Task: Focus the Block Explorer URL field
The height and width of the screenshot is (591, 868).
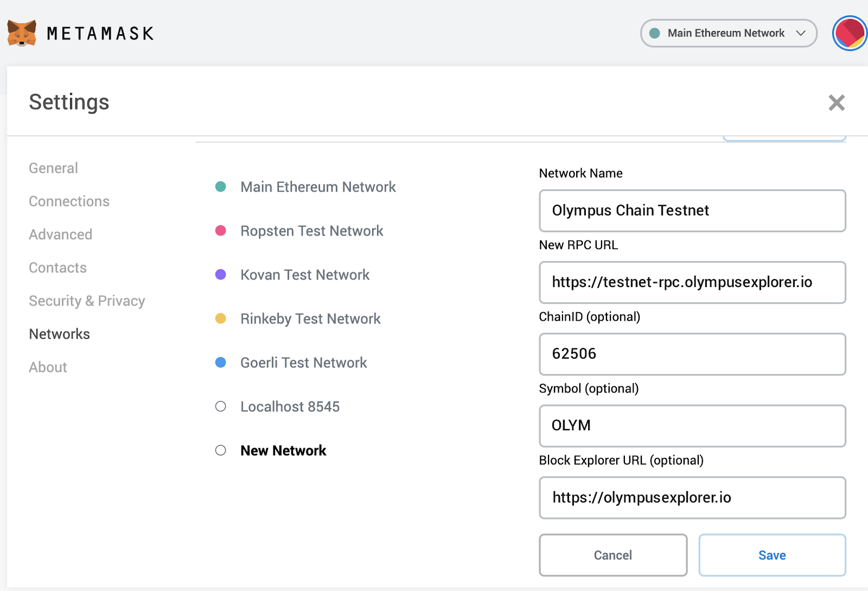Action: click(x=692, y=498)
